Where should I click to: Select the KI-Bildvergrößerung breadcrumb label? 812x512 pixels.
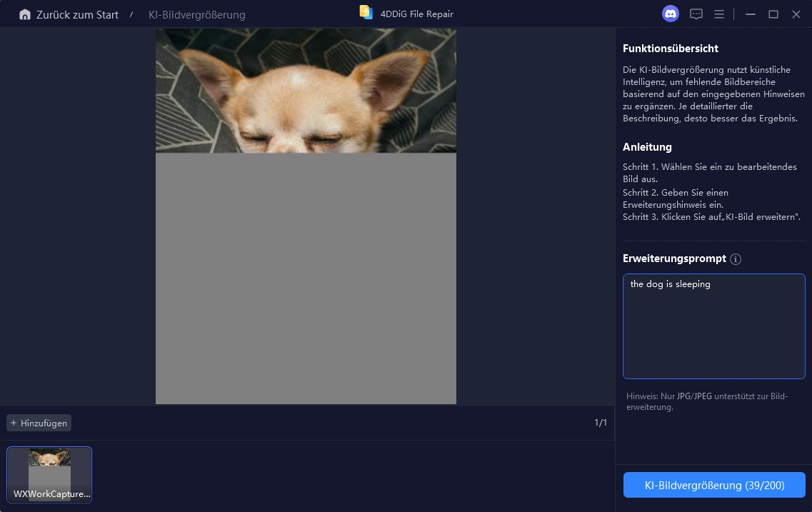(196, 14)
